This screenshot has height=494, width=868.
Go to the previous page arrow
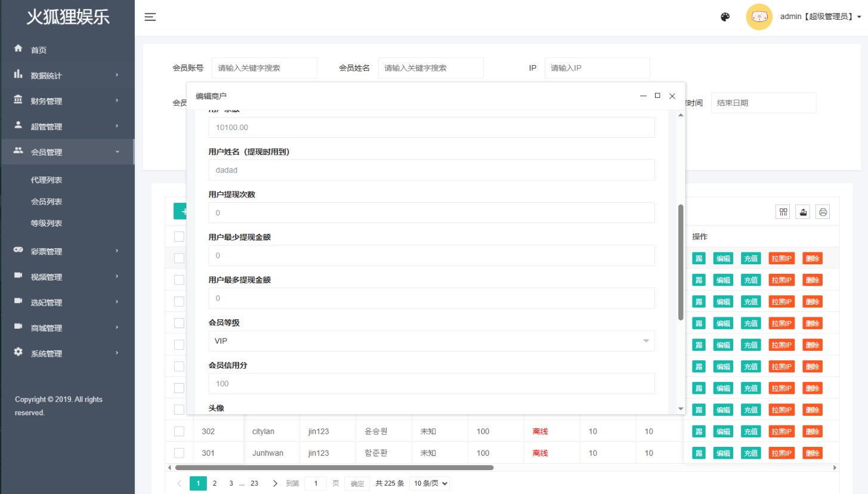pos(180,483)
